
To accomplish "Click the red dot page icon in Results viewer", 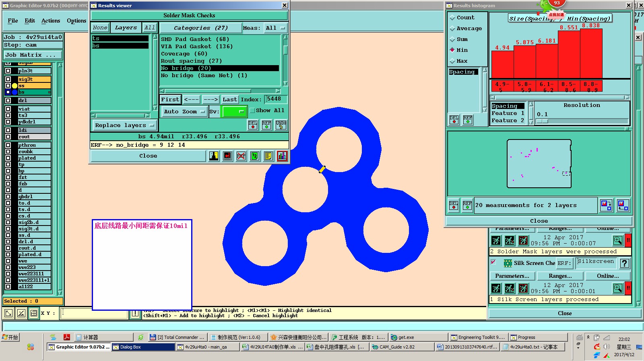I will point(227,156).
